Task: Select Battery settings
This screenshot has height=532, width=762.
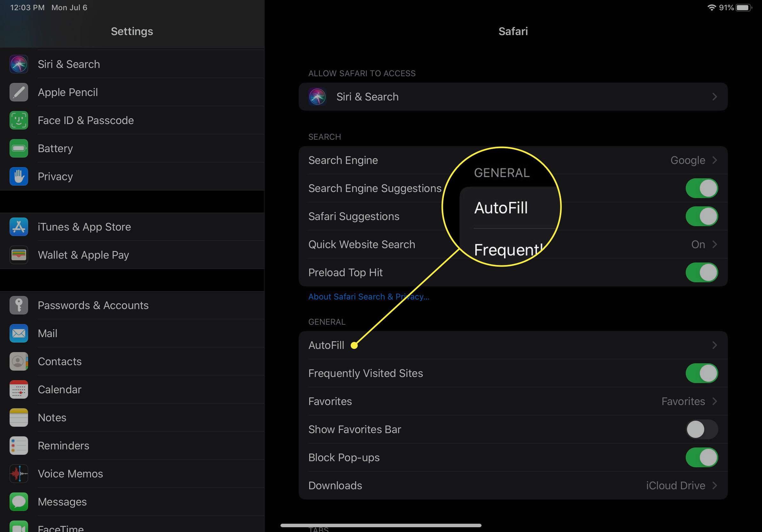Action: 132,148
